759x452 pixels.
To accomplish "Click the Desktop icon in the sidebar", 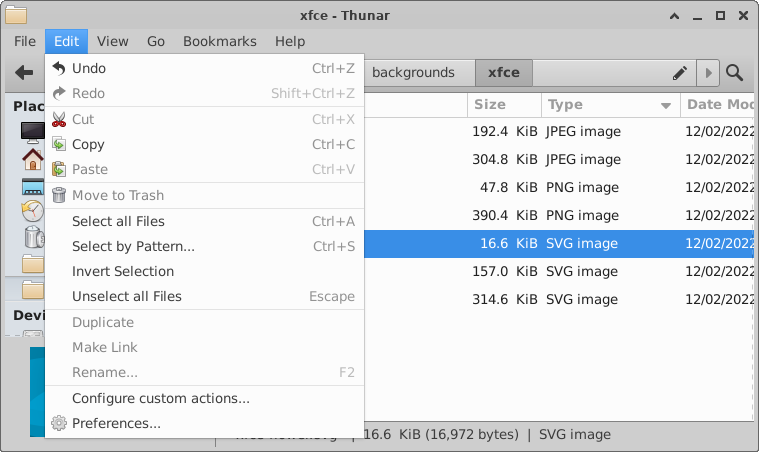I will pos(32,187).
